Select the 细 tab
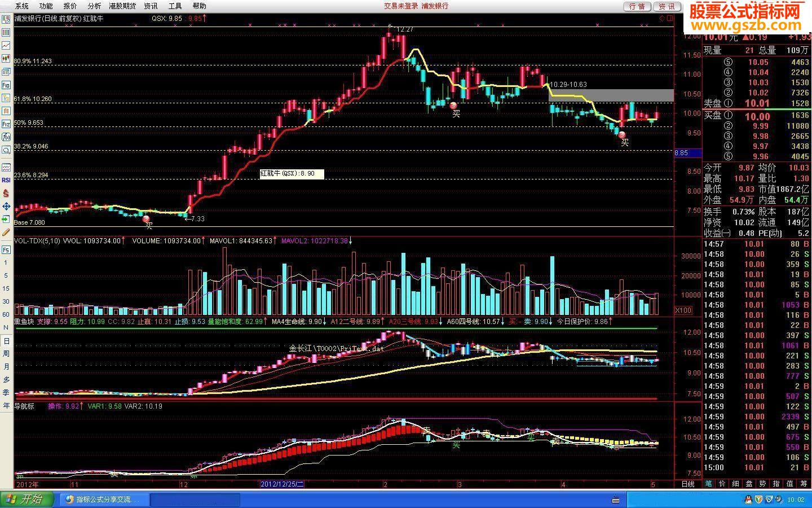Viewport: 812px width, 508px height. 736,484
